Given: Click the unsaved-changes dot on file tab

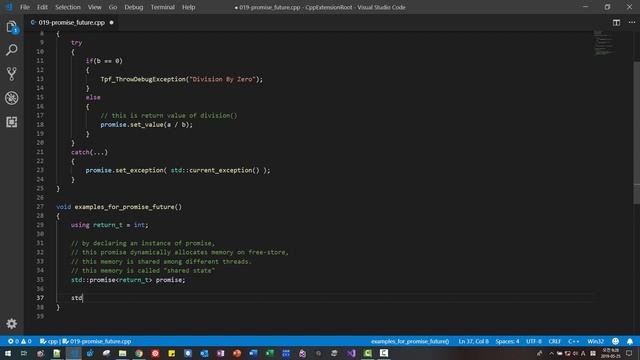Looking at the screenshot, I should (x=111, y=23).
